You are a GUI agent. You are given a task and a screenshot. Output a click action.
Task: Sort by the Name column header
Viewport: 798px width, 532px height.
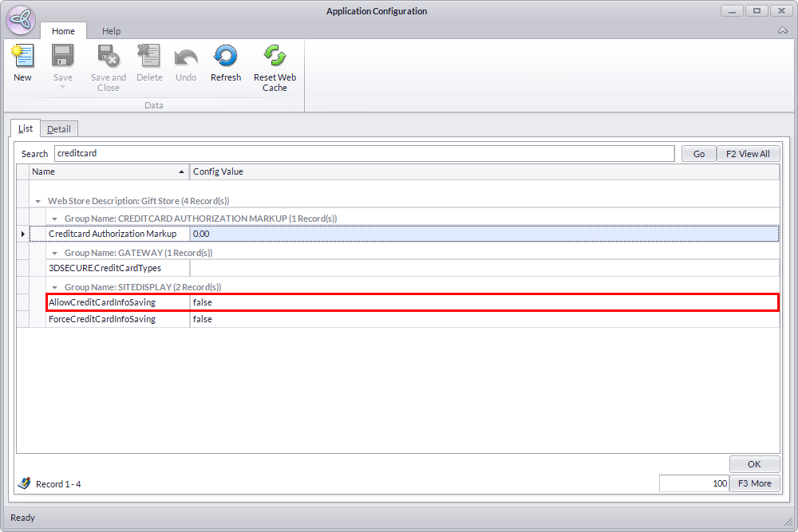click(x=109, y=172)
